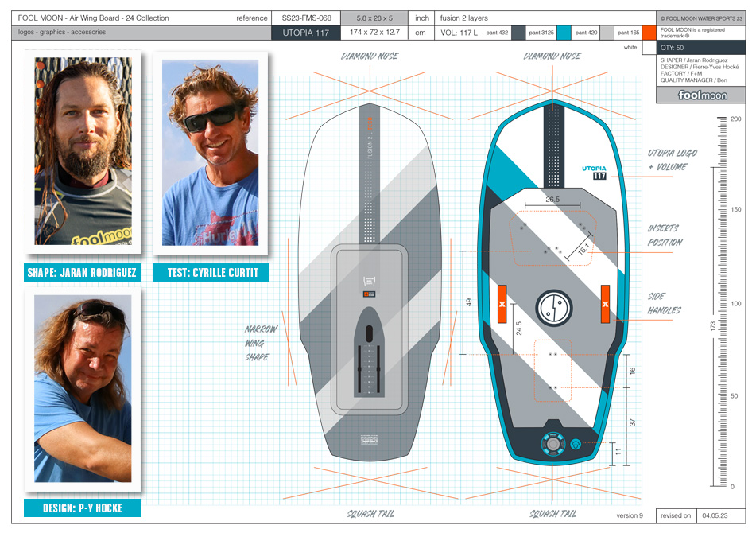Select the left orange side handle marked X

pos(502,303)
